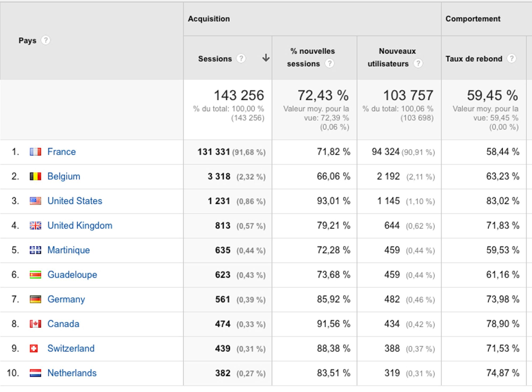532x392 pixels.
Task: Open the Netherlands country link
Action: (x=72, y=373)
